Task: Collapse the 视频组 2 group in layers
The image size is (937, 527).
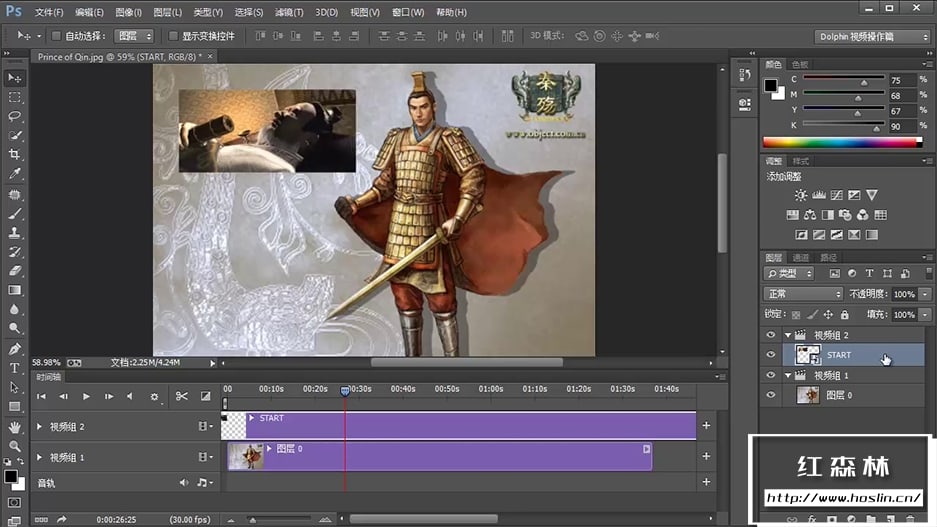Action: coord(788,335)
